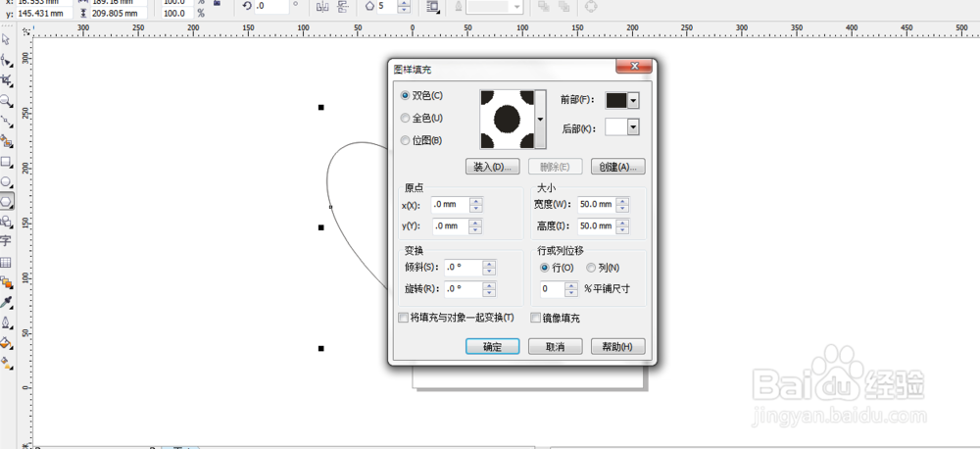Viewport: 980px width, 449px height.
Task: Open the Outline Pen tool
Action: tap(6, 323)
